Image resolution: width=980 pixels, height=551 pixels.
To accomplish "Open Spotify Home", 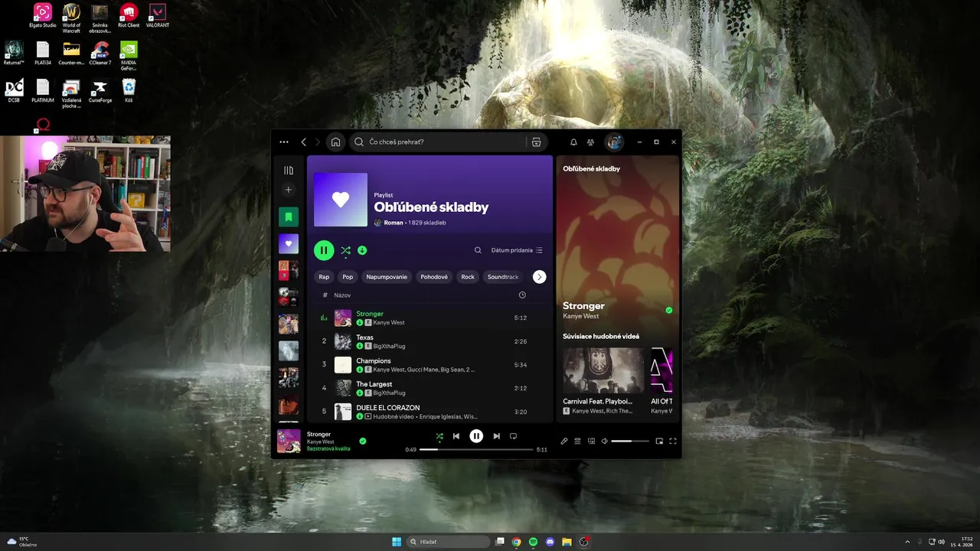I will tap(335, 142).
